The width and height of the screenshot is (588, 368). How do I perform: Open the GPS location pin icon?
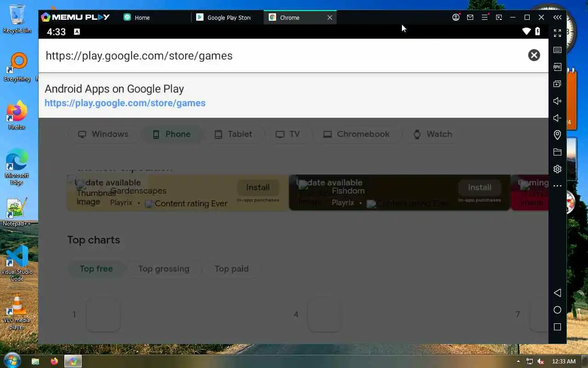tap(557, 135)
